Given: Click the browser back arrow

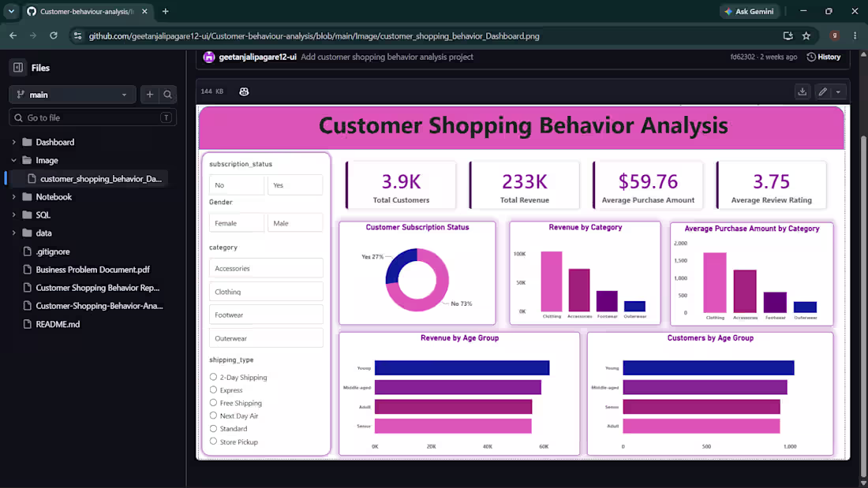Looking at the screenshot, I should (13, 36).
